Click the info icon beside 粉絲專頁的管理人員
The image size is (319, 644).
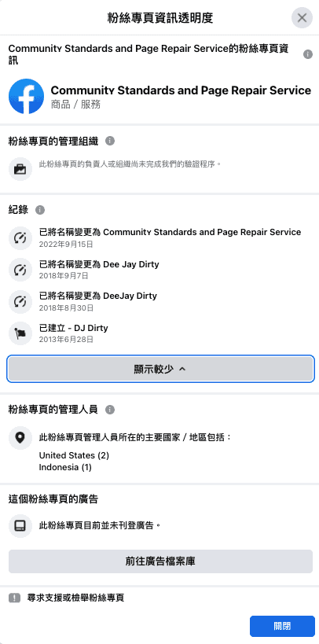[110, 410]
